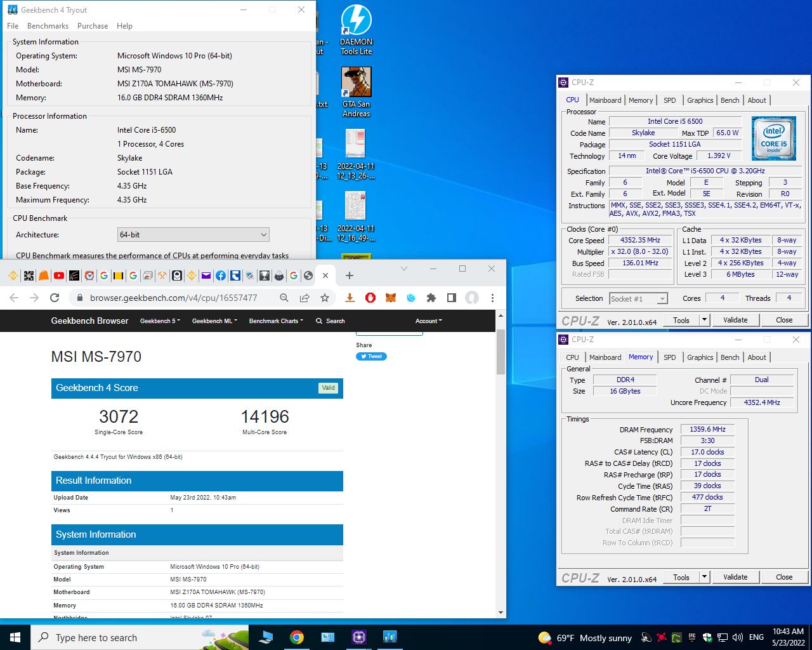The image size is (812, 650).
Task: Expand the Geekbench ML navigation menu
Action: click(x=214, y=321)
